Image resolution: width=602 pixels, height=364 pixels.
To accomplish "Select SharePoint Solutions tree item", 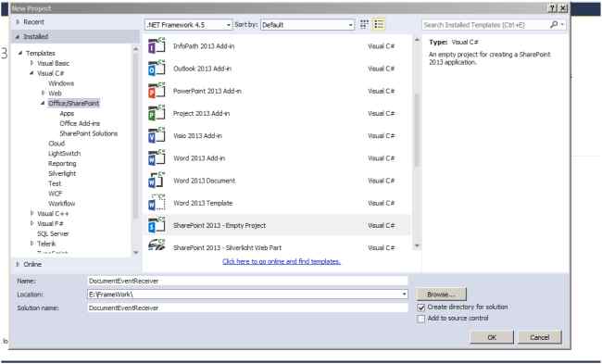I will coord(89,133).
